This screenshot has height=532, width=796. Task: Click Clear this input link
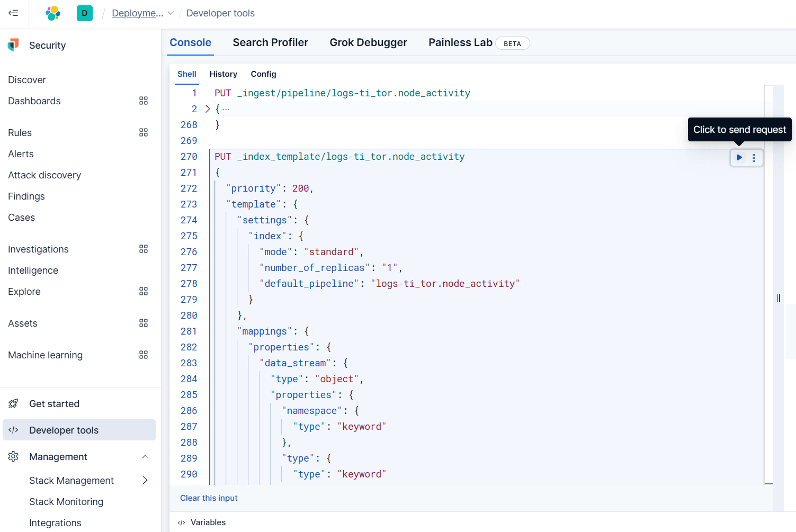click(x=209, y=498)
